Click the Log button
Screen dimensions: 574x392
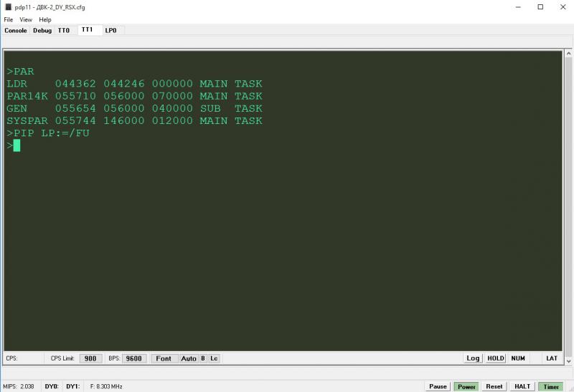473,358
